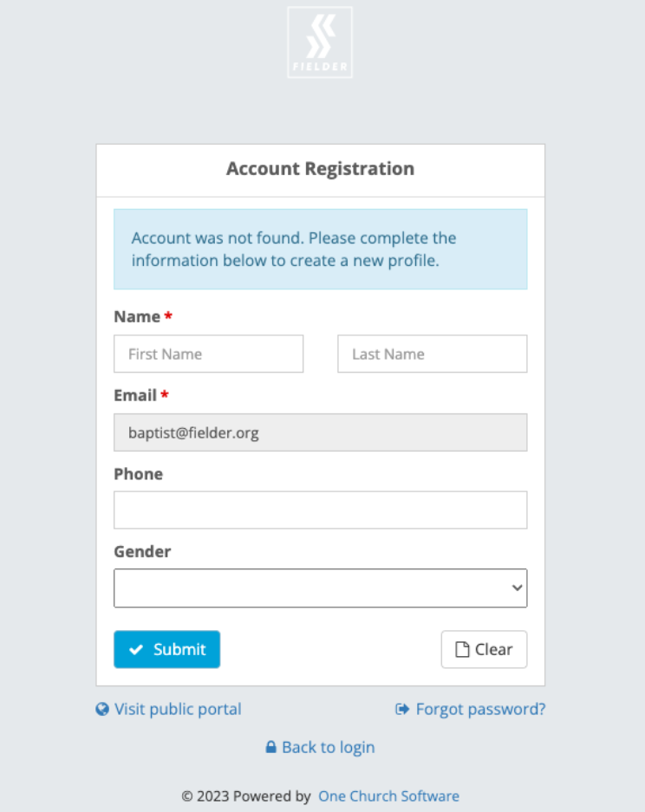Click the red asterisk beside the Email label
Image resolution: width=645 pixels, height=812 pixels.
tap(166, 395)
